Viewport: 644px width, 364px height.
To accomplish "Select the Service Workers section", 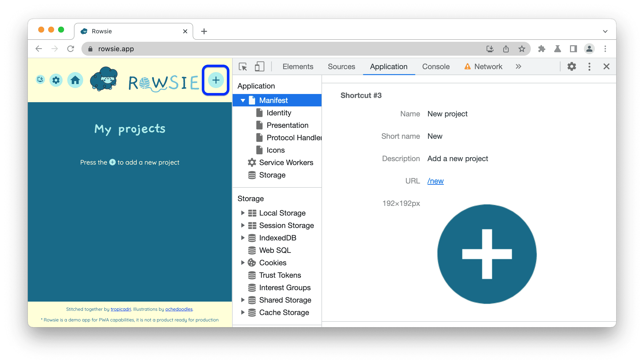I will (x=285, y=163).
